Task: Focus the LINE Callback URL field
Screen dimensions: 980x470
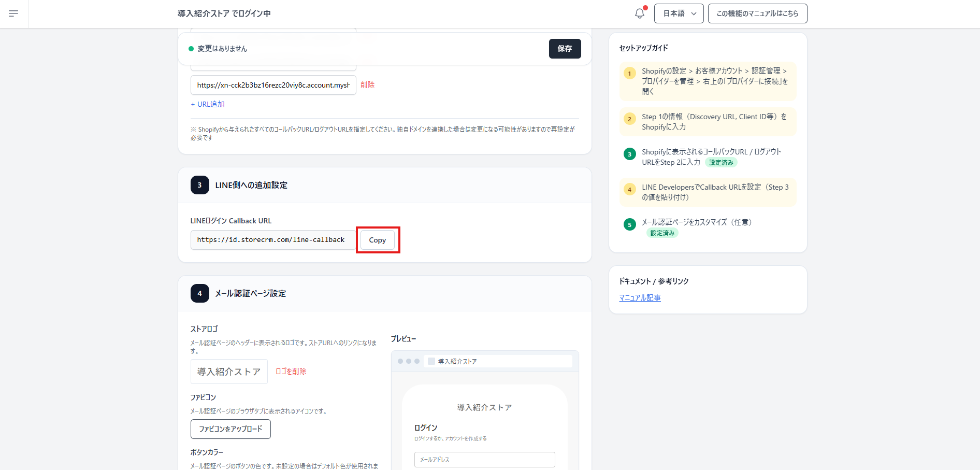Action: tap(272, 240)
